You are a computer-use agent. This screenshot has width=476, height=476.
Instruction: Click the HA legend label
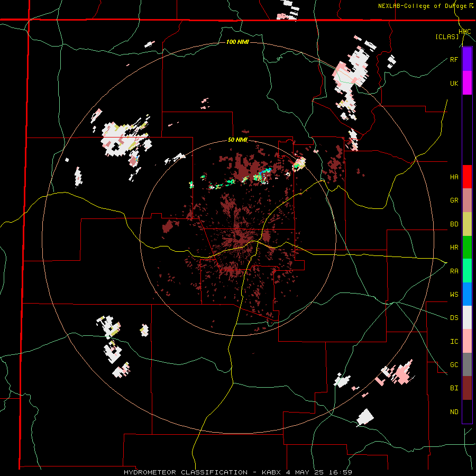pos(454,177)
